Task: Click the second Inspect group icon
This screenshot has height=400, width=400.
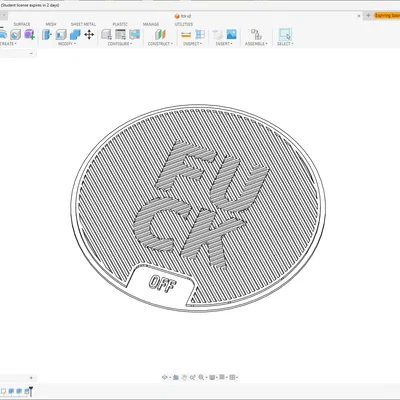Action: point(200,34)
